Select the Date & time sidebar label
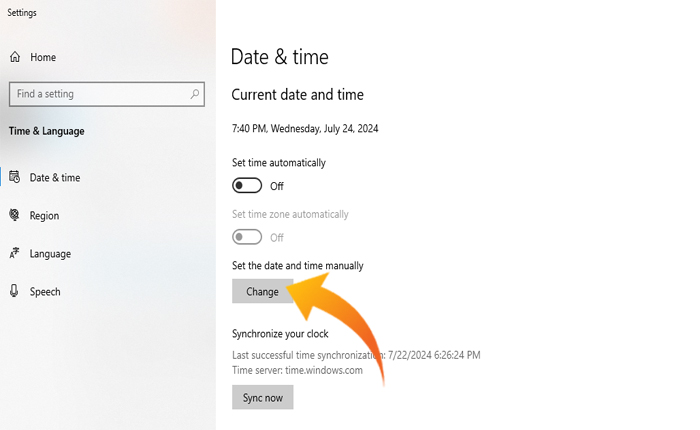 55,178
